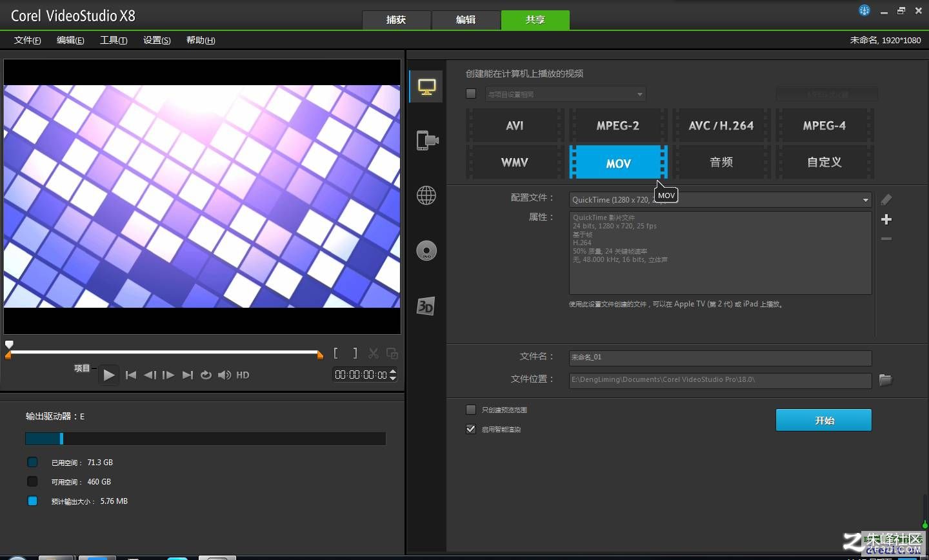The height and width of the screenshot is (560, 929).
Task: Open the 编辑(E) menu
Action: [x=70, y=40]
